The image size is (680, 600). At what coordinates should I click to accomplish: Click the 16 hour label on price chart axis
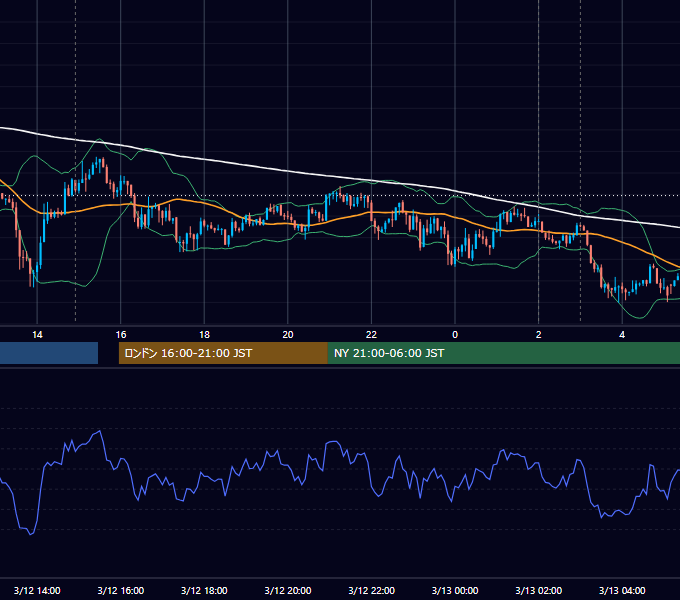121,335
